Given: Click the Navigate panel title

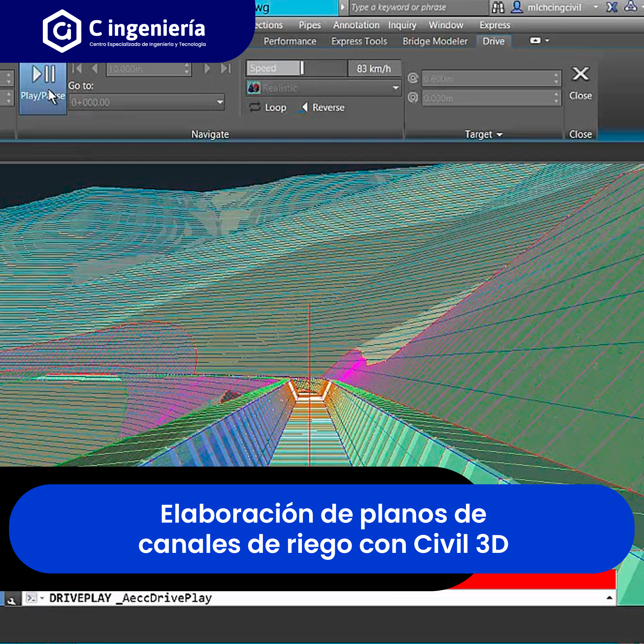Looking at the screenshot, I should click(x=210, y=134).
